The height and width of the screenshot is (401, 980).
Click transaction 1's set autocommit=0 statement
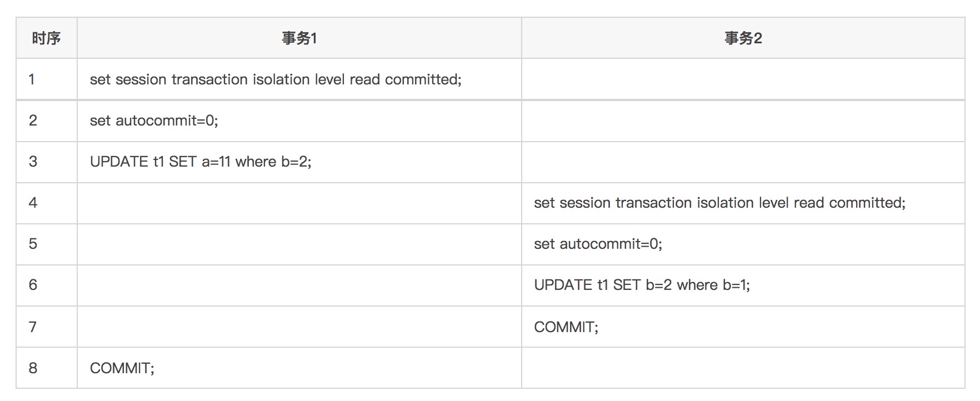tap(154, 121)
